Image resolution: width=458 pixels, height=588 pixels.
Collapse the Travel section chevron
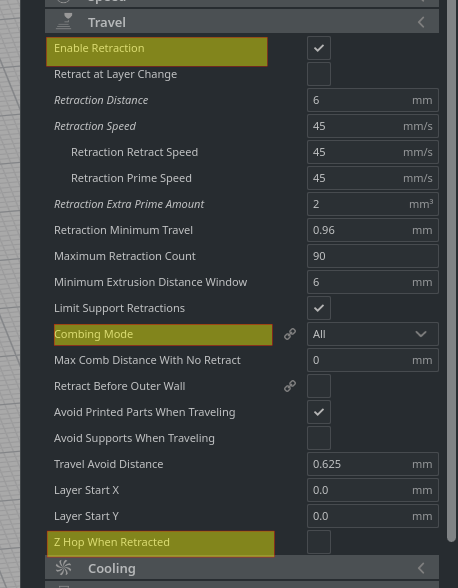[421, 22]
